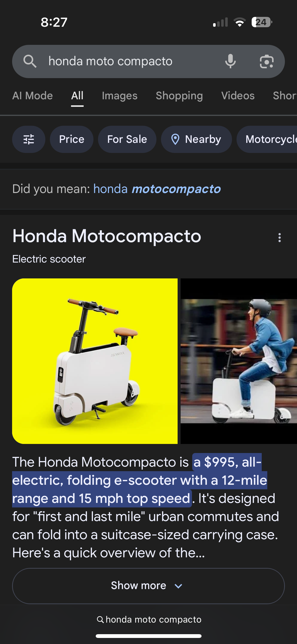Tap the battery indicator in status bar
This screenshot has height=644, width=297.
point(262,22)
